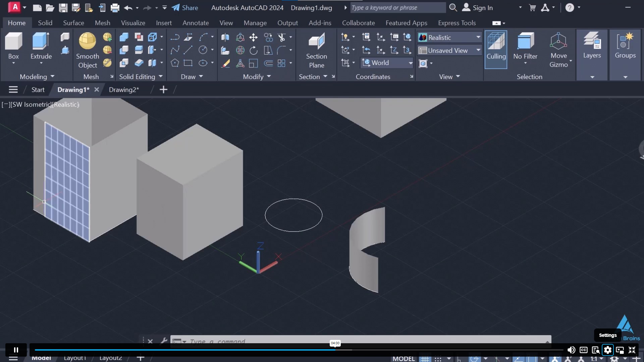The image size is (644, 362).
Task: Expand the Unsaved View dropdown
Action: click(479, 50)
